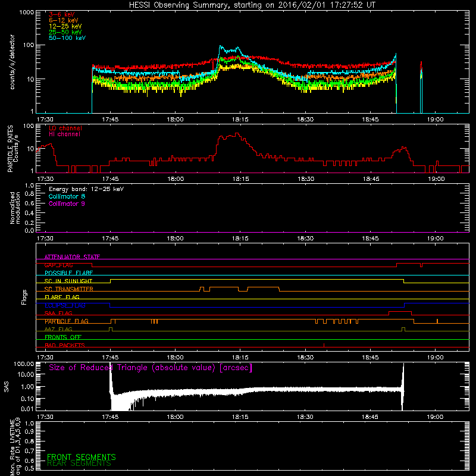This screenshot has width=476, height=476.
Task: Click the 18:30 tick label under modulation plot
Action: (305, 239)
